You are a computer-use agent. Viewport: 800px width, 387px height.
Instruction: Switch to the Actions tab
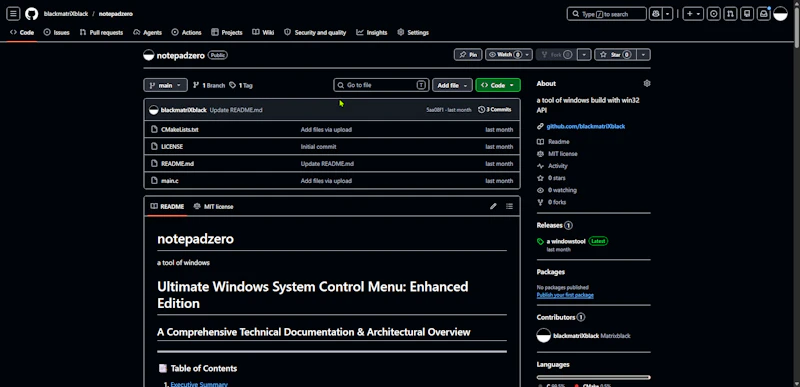(186, 32)
